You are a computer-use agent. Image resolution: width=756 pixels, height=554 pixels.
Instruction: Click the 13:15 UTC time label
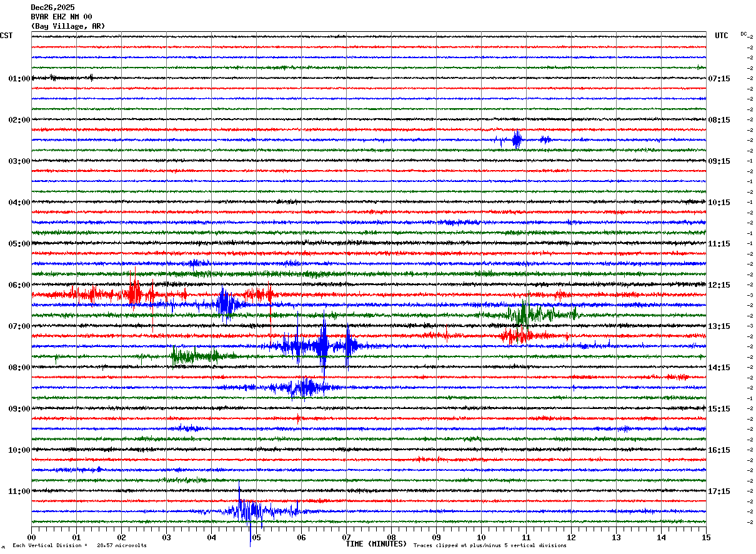coord(719,326)
